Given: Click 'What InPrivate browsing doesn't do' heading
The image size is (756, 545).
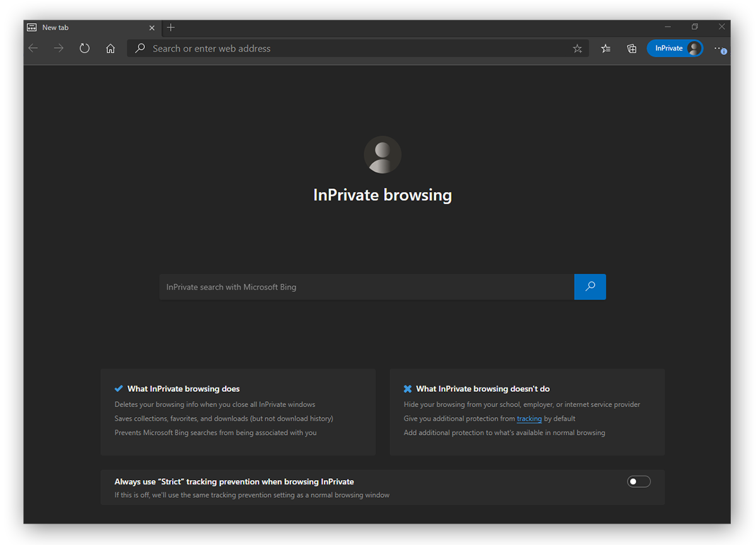Looking at the screenshot, I should click(483, 389).
